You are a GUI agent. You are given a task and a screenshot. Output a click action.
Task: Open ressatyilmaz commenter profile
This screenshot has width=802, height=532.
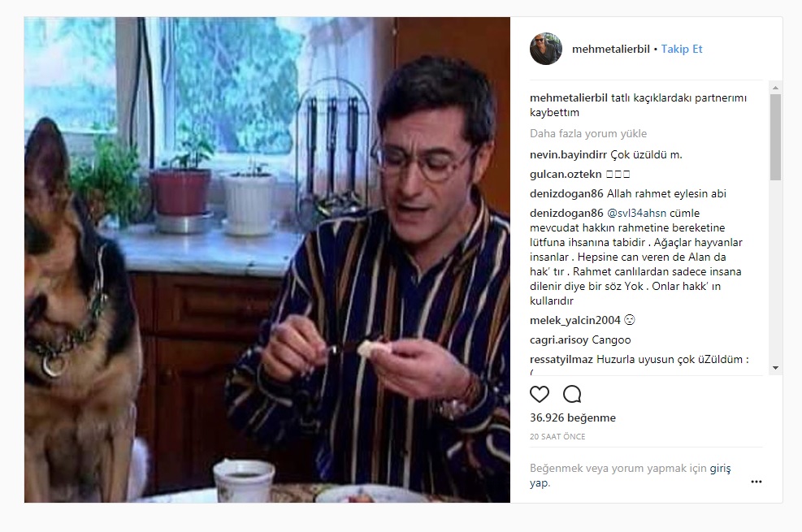pos(561,359)
